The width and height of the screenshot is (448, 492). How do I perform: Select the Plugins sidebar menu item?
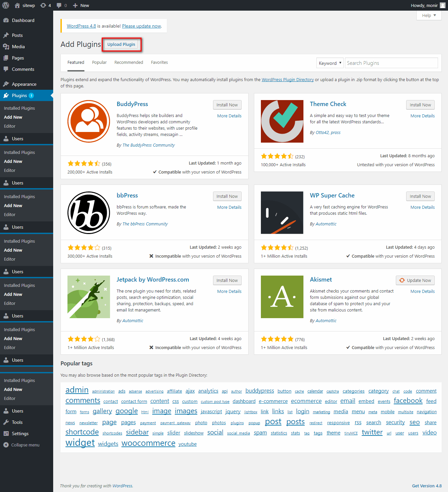point(27,95)
